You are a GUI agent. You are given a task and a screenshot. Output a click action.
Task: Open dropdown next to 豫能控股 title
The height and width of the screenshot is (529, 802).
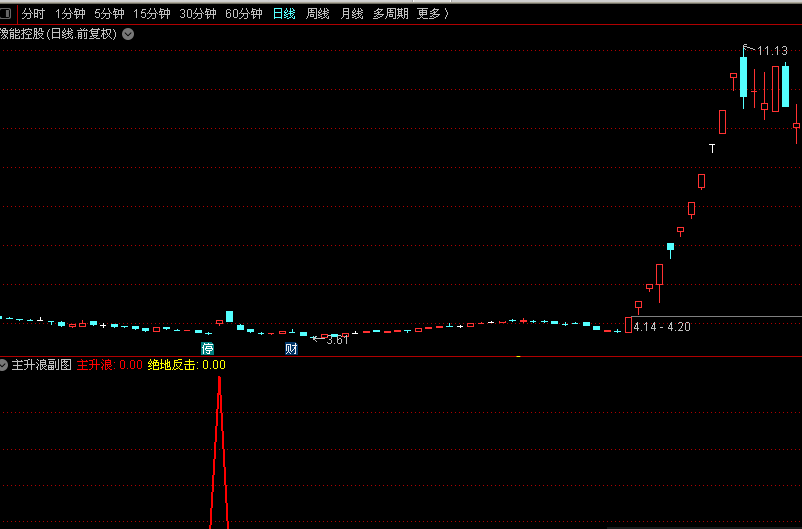tap(128, 34)
